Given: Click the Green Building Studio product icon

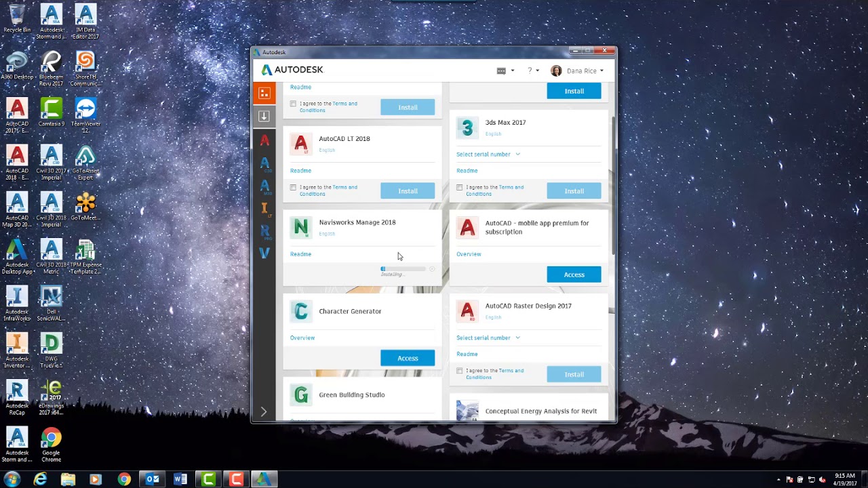Looking at the screenshot, I should 301,394.
